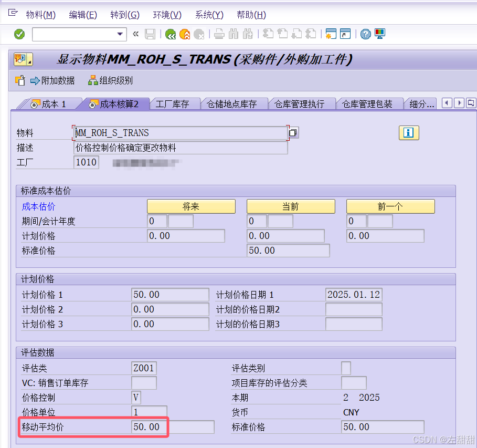477x448 pixels.
Task: Click the Find Next binoculars icon
Action: (248, 34)
